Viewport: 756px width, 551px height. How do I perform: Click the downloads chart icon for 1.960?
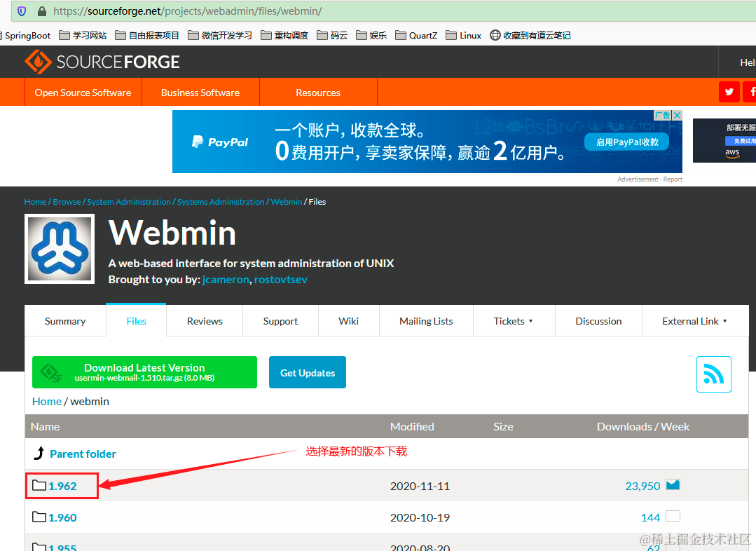pyautogui.click(x=673, y=516)
